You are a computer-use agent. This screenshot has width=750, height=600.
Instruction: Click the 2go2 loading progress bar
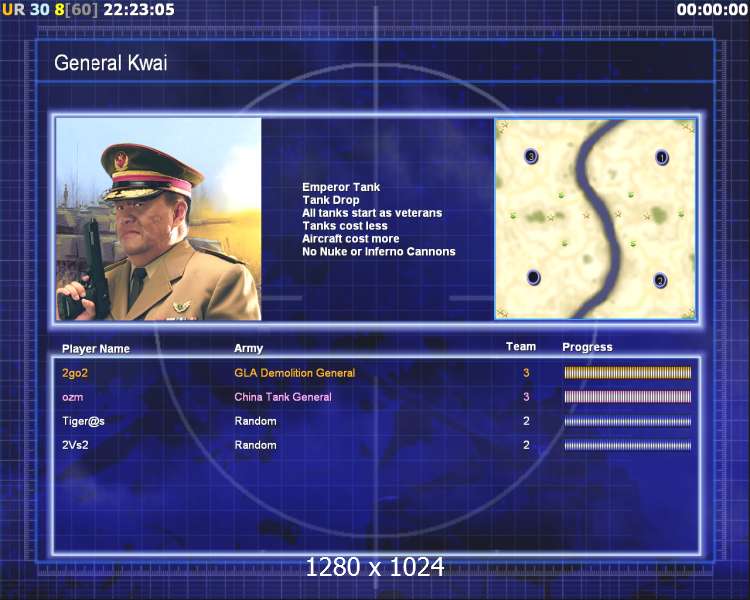coord(628,373)
